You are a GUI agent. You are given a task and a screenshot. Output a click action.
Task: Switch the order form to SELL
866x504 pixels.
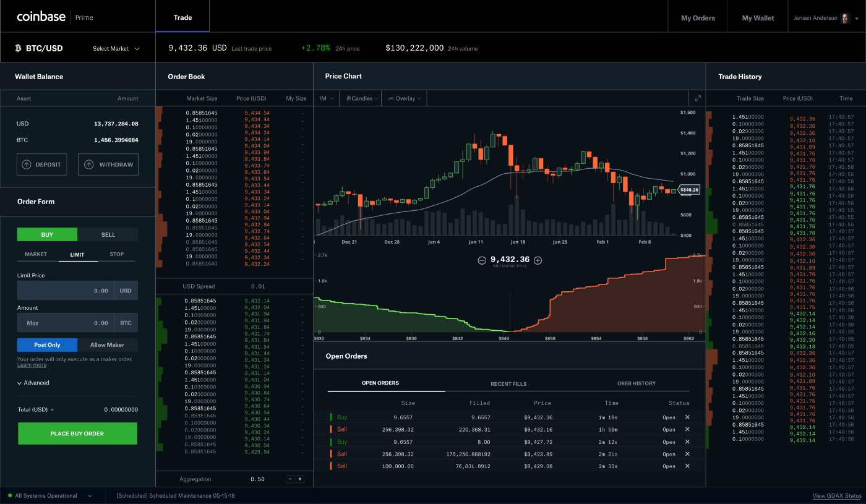[x=107, y=234]
